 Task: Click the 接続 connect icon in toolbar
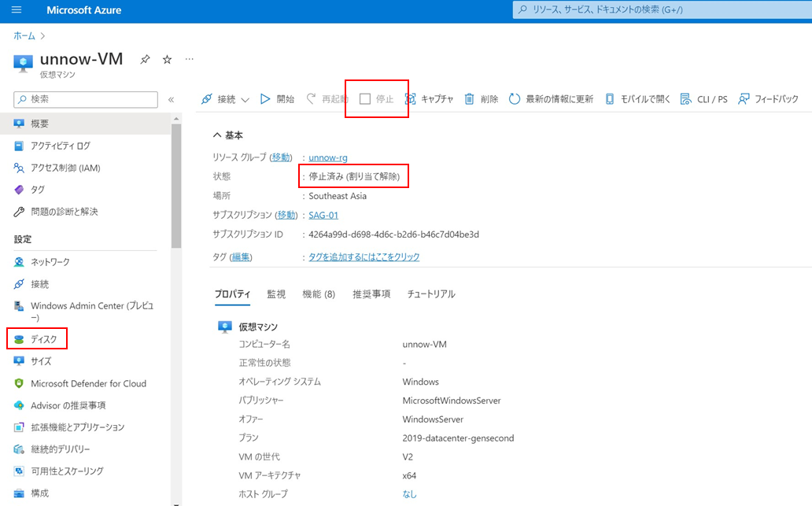tap(207, 99)
